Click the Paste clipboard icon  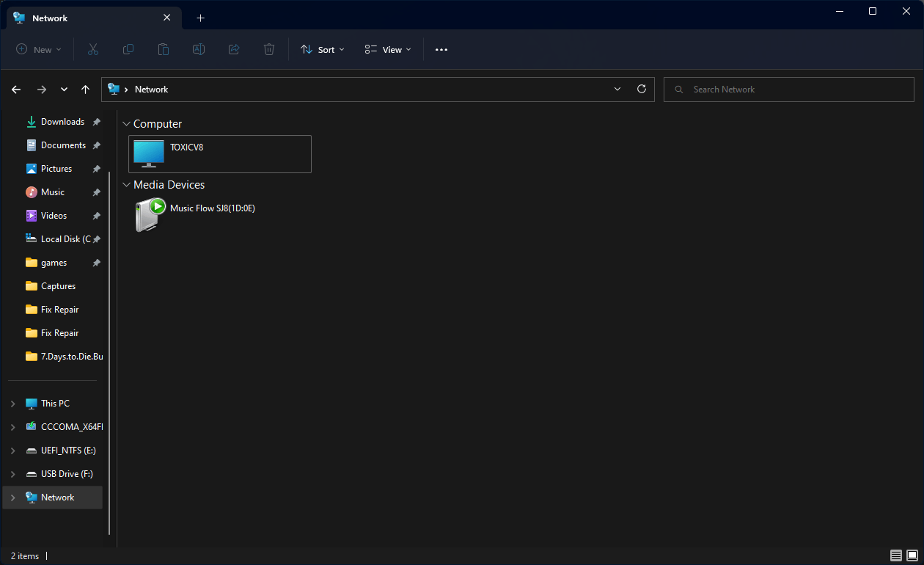coord(164,49)
